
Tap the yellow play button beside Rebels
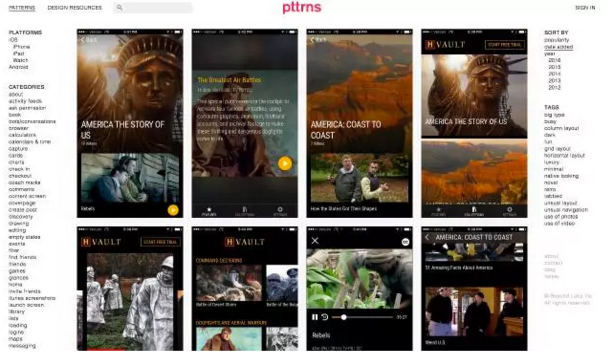pyautogui.click(x=173, y=210)
